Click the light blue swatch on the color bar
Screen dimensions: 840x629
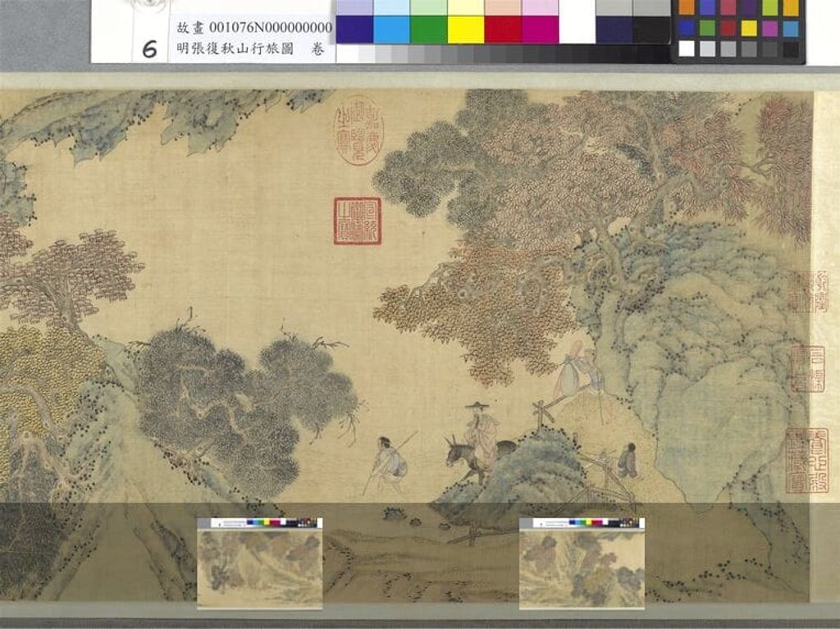coord(391,30)
